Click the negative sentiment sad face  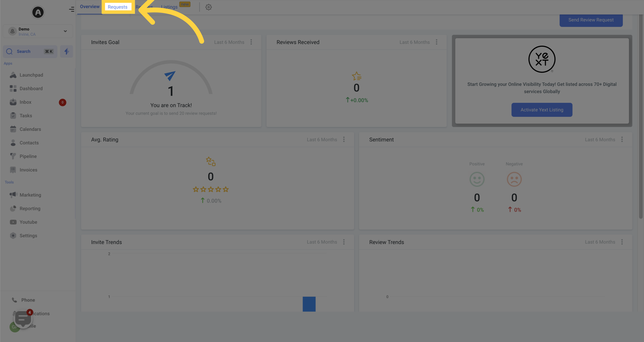pos(514,179)
